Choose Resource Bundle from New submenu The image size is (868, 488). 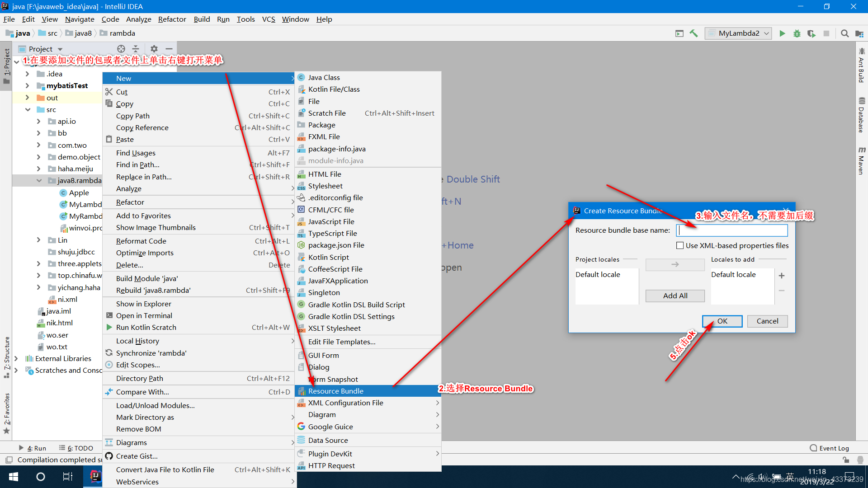(368, 391)
